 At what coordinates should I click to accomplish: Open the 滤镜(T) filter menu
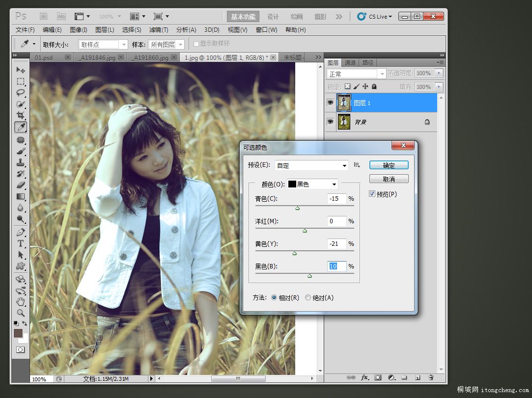[x=158, y=30]
